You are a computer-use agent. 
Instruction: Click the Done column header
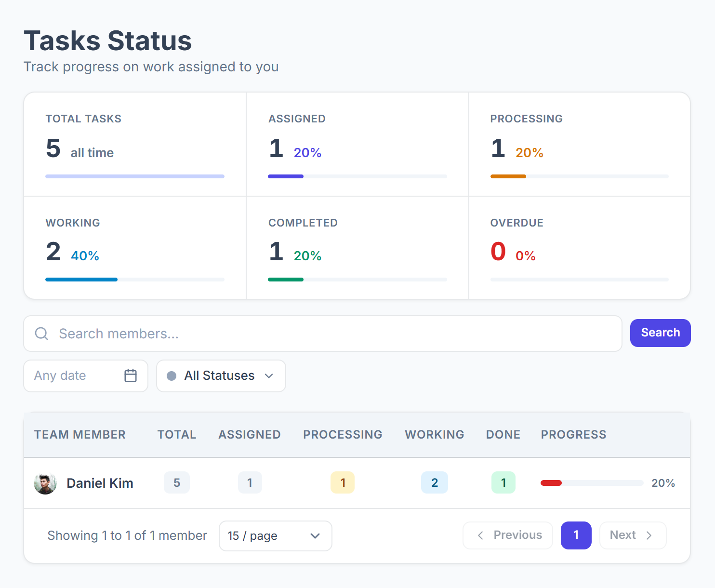[503, 435]
